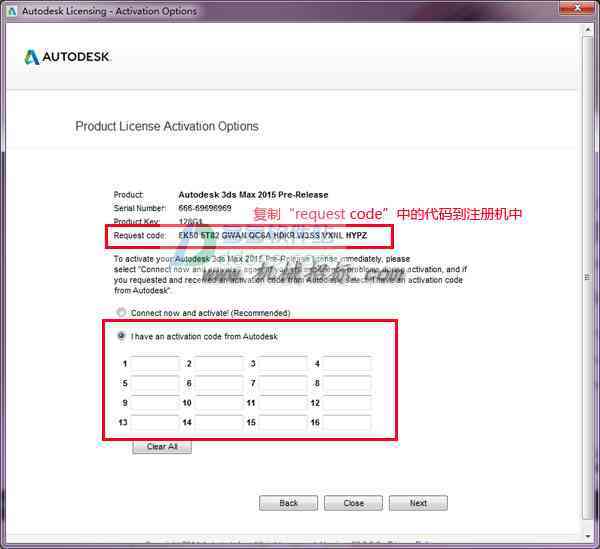
Task: Click activation code field 4
Action: pyautogui.click(x=347, y=363)
